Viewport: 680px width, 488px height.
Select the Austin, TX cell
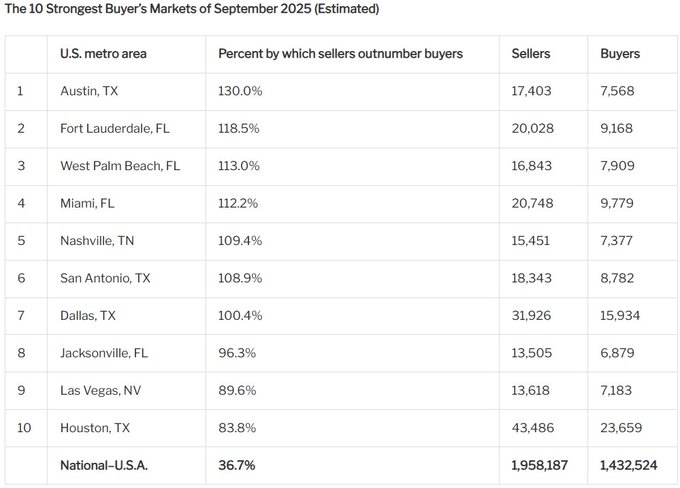pyautogui.click(x=89, y=91)
